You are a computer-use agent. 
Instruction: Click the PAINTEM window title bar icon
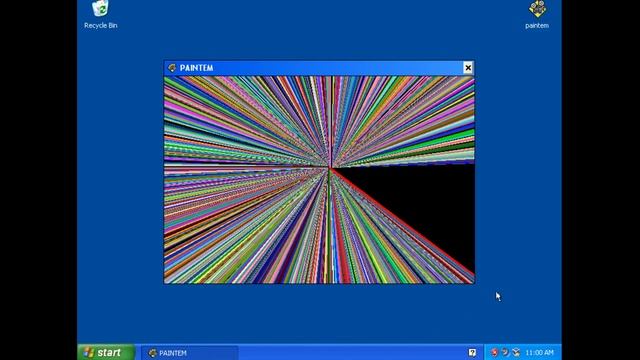[x=172, y=68]
